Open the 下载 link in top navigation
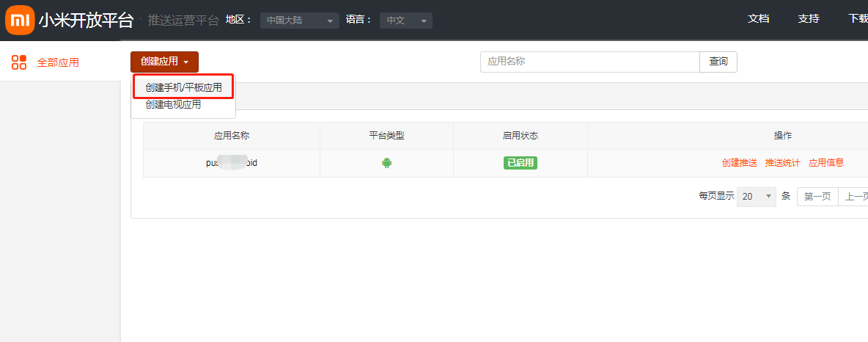Viewport: 868px width, 342px height. 858,19
